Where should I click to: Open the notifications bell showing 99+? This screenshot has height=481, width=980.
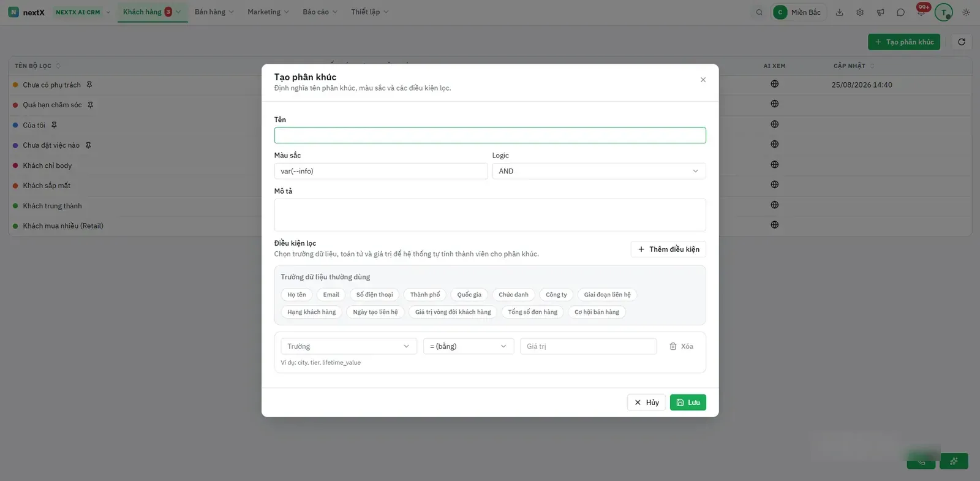[921, 11]
